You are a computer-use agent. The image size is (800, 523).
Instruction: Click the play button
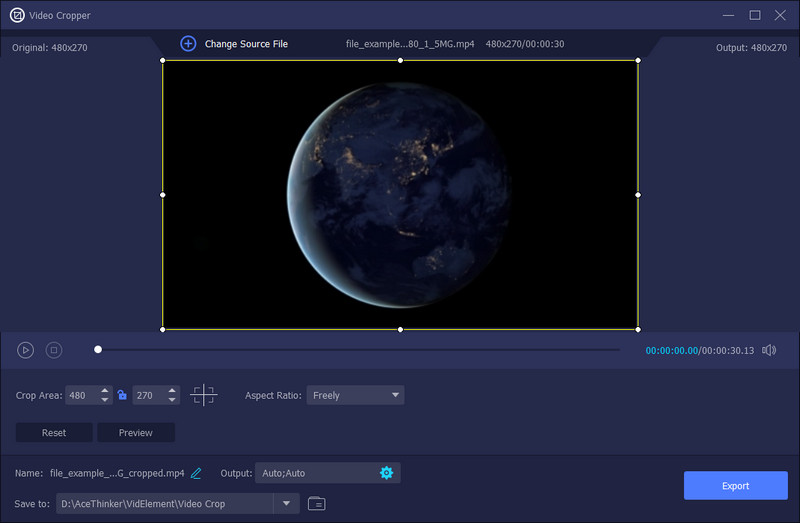tap(26, 350)
